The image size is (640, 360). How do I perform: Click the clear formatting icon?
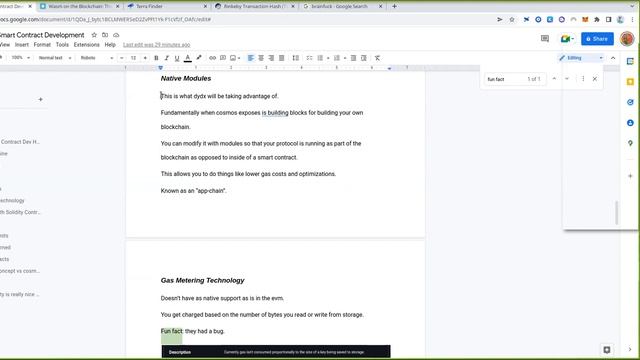377,58
